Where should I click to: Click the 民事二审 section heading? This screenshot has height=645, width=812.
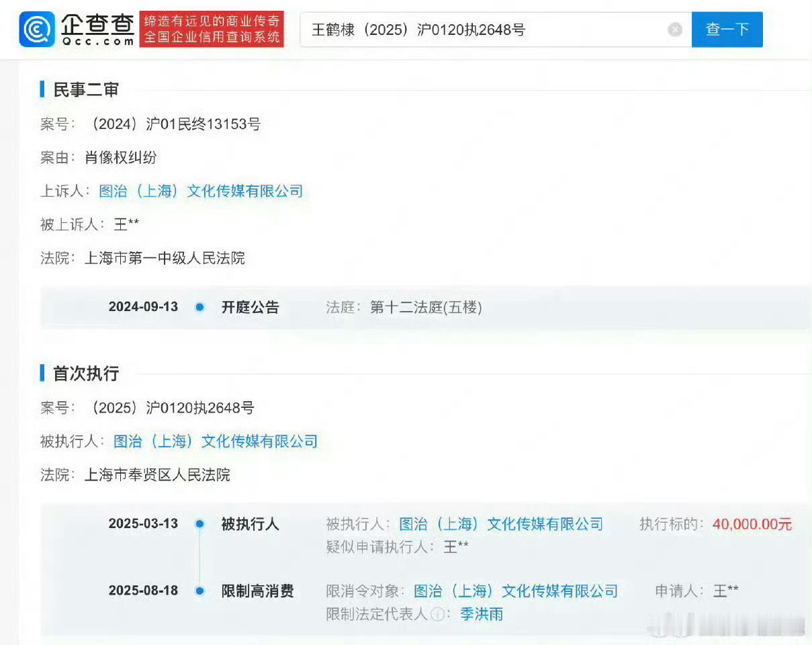tap(86, 89)
